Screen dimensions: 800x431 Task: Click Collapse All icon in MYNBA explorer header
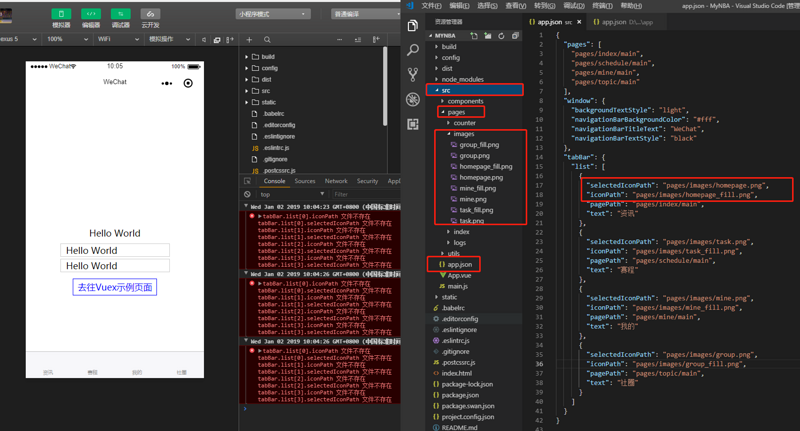[515, 36]
